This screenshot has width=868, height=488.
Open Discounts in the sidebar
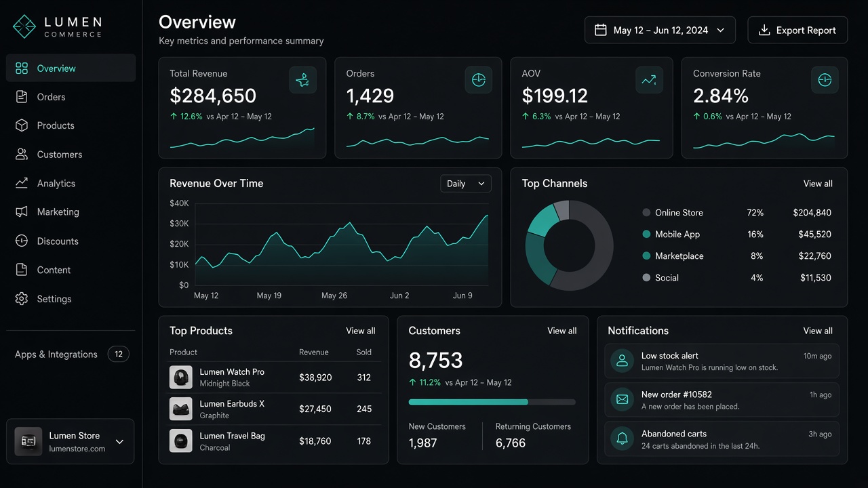[x=71, y=241]
